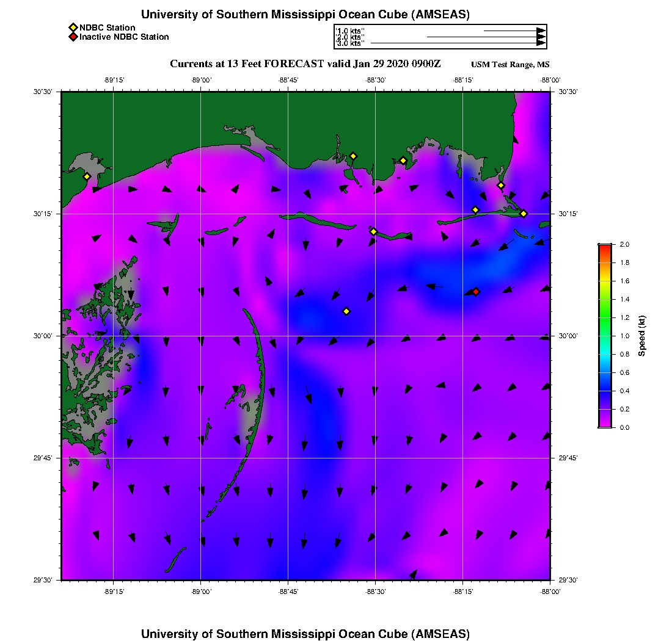Click the 'Speed (kt)' color bar label
This screenshot has width=672, height=641.
642,336
